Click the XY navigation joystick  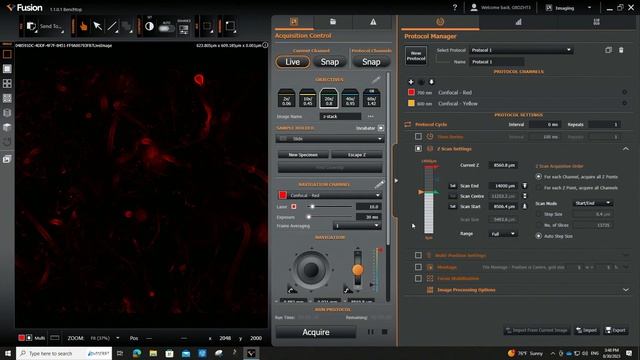311,269
